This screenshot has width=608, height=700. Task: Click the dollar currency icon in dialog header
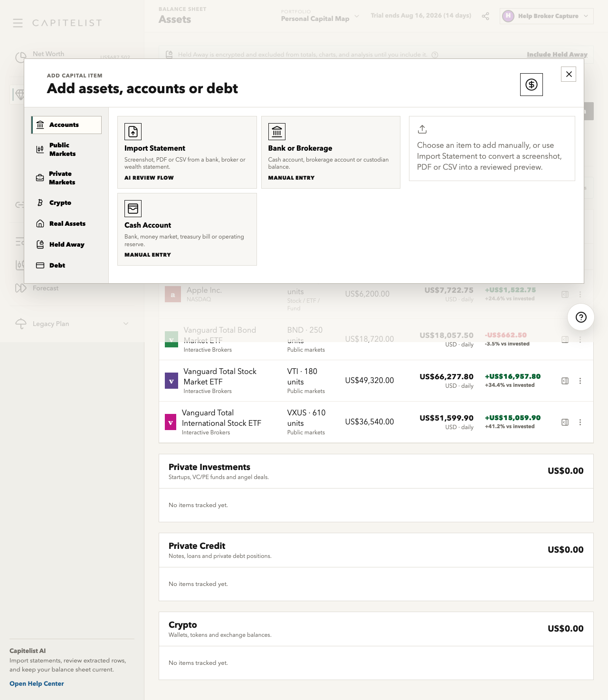[532, 85]
